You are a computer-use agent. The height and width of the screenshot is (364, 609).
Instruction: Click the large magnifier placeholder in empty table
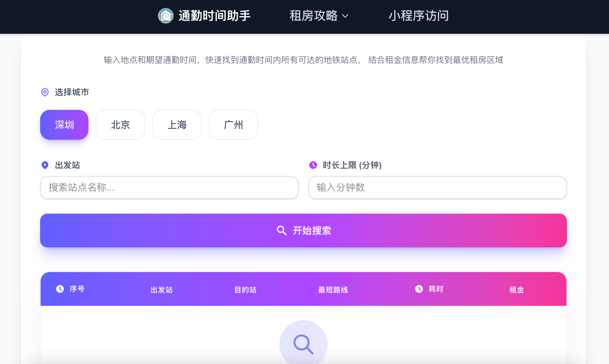(303, 344)
